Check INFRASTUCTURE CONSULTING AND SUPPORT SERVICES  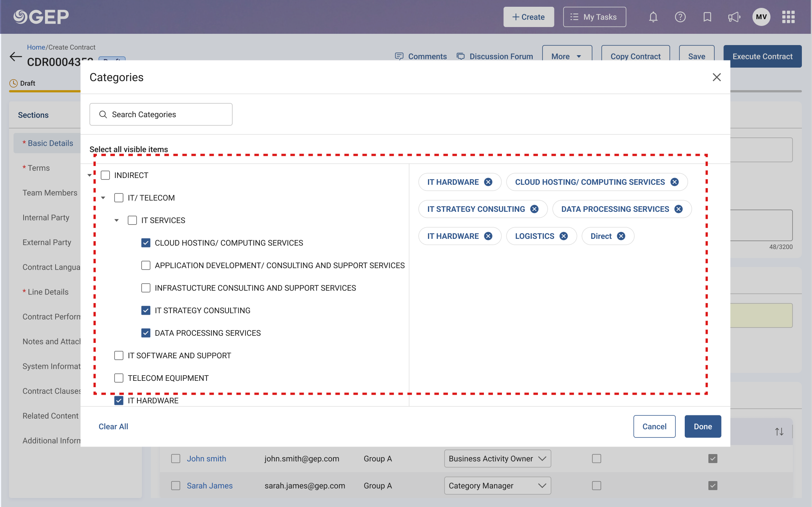click(x=146, y=288)
